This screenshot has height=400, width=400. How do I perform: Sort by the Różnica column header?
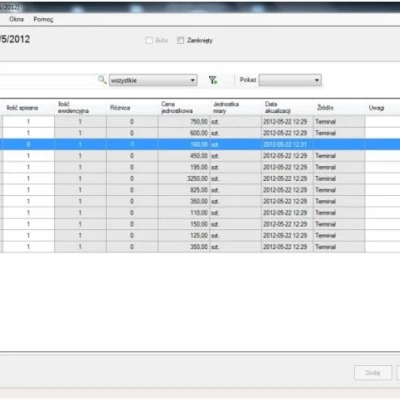tap(132, 108)
